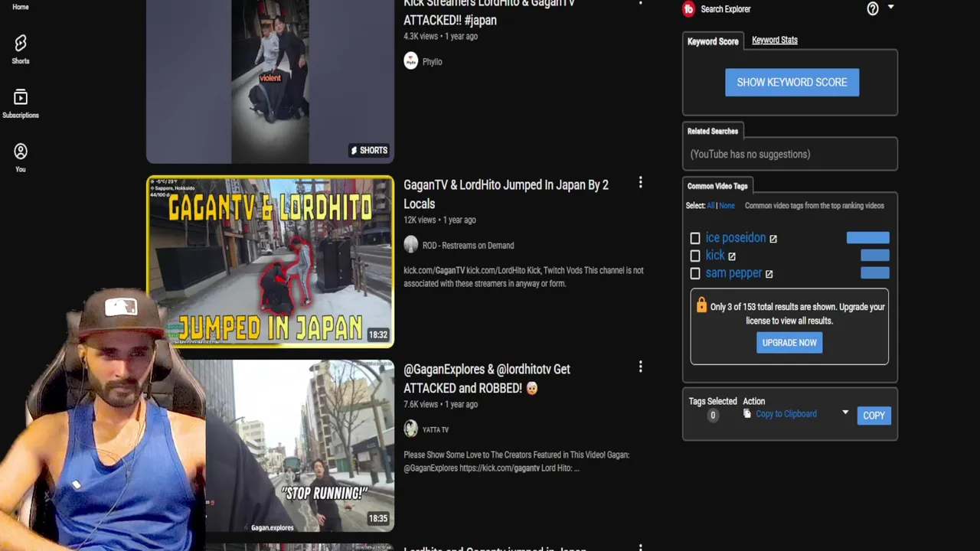Viewport: 980px width, 551px height.
Task: Open Subscriptions in the sidebar
Action: (21, 104)
